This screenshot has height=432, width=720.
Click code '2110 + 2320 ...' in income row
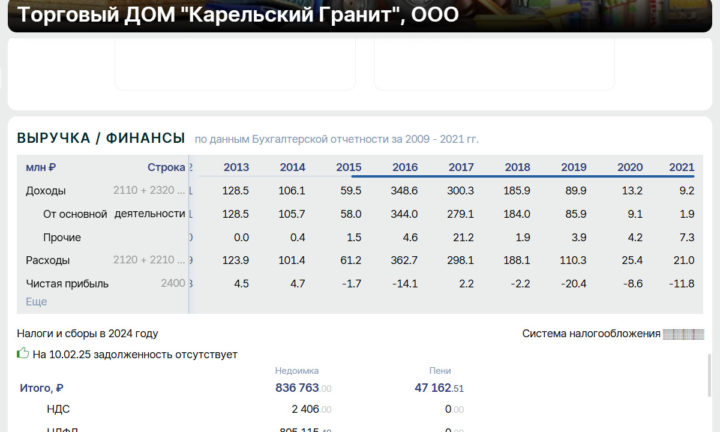[x=149, y=190]
